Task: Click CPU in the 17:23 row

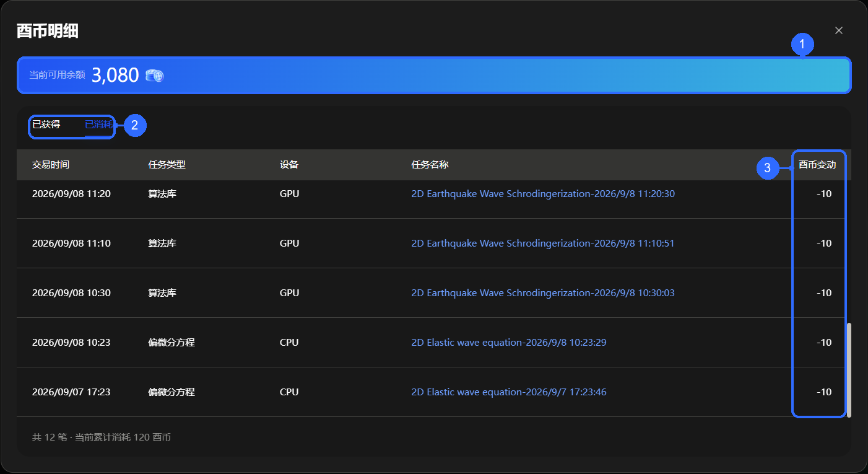Action: [x=289, y=392]
